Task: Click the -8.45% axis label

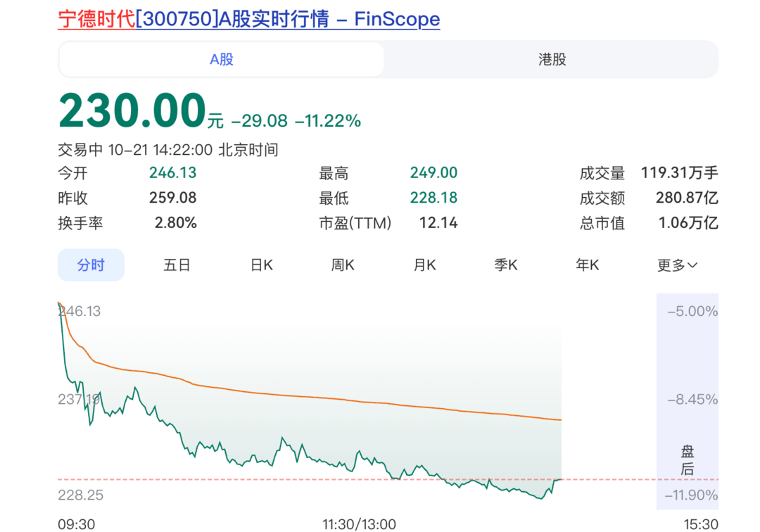Action: click(x=692, y=399)
